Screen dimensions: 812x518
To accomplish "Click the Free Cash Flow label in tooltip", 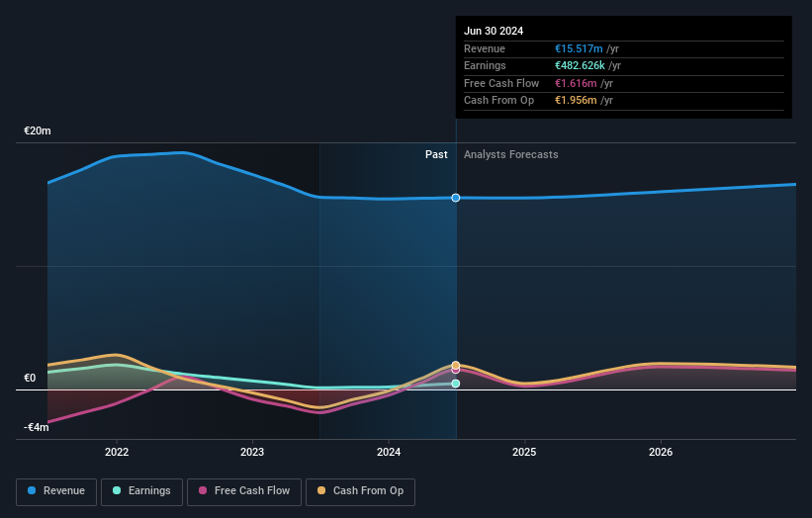I will coord(501,83).
